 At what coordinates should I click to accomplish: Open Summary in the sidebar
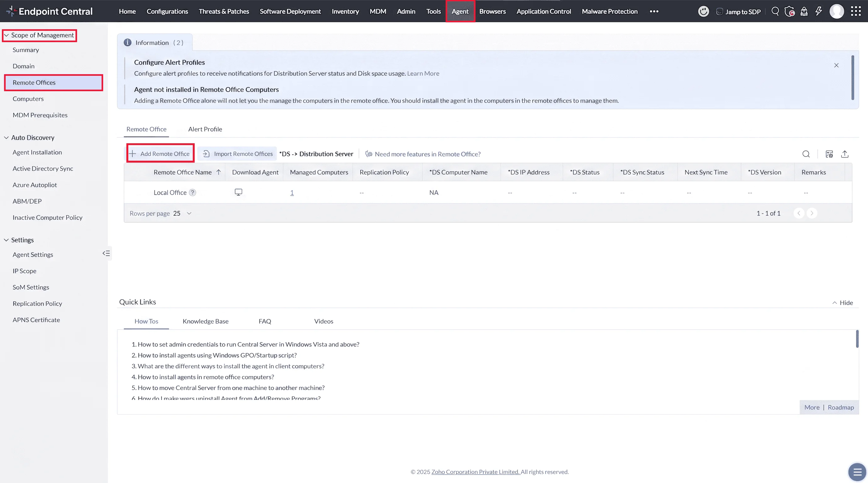pyautogui.click(x=26, y=50)
